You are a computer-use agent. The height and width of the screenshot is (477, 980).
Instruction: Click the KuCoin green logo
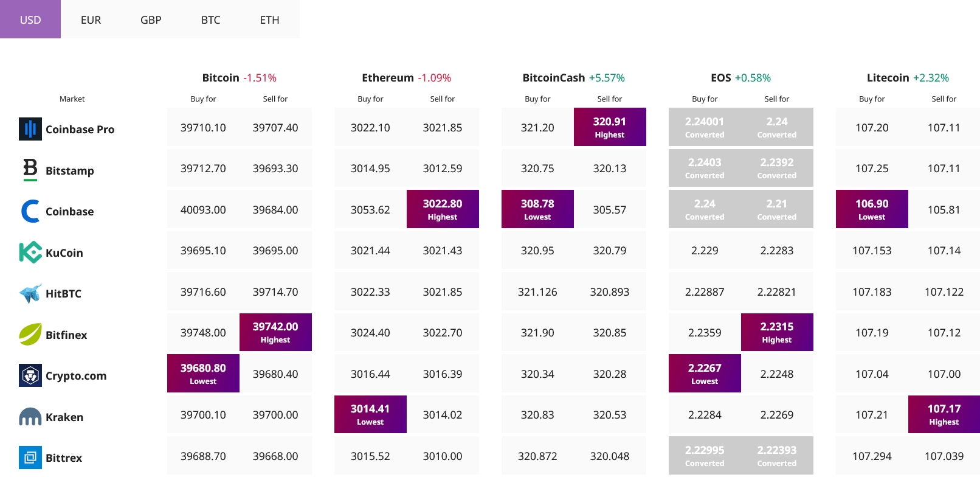pos(30,252)
